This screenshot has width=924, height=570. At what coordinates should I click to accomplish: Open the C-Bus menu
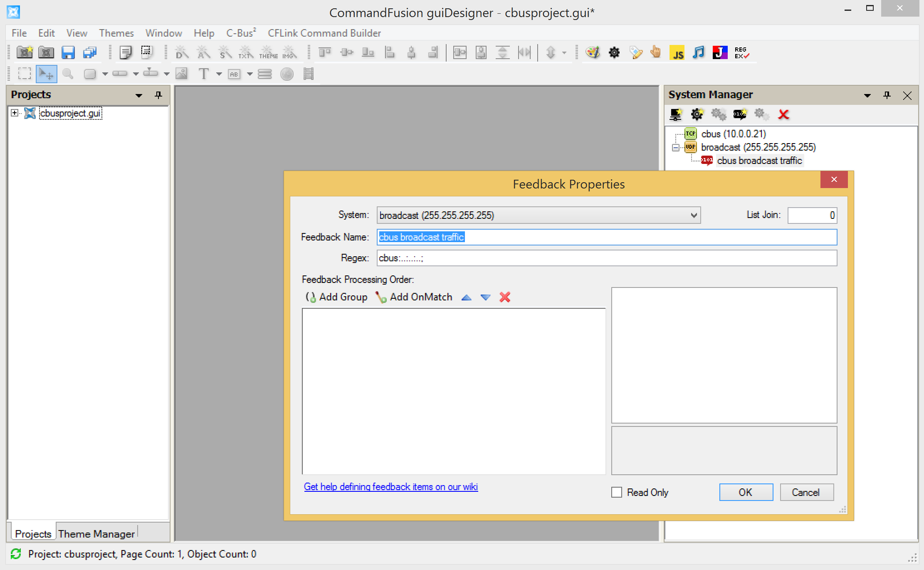pyautogui.click(x=241, y=33)
